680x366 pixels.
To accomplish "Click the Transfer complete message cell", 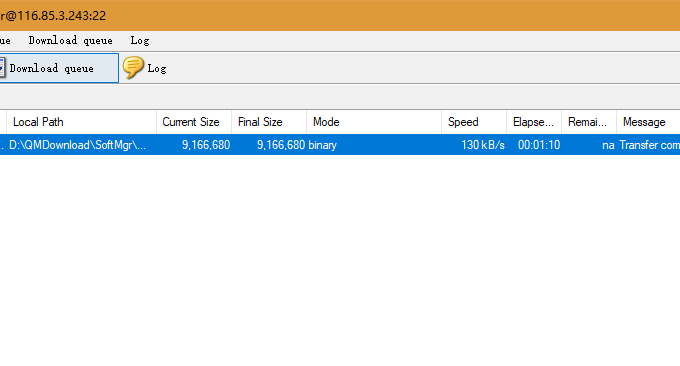I will point(649,145).
